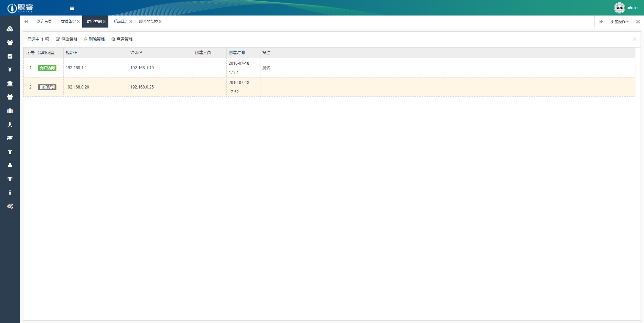The height and width of the screenshot is (323, 644).
Task: Click the 查看策略 button
Action: pyautogui.click(x=122, y=39)
